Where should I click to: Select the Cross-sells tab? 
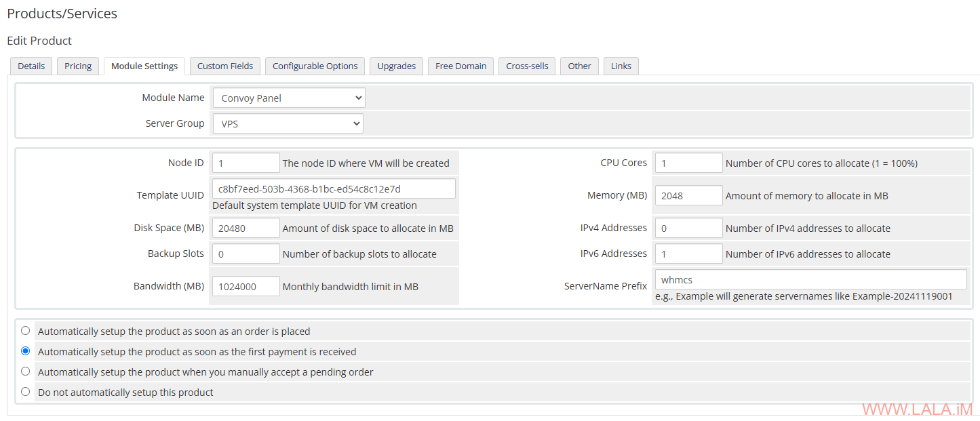click(527, 66)
